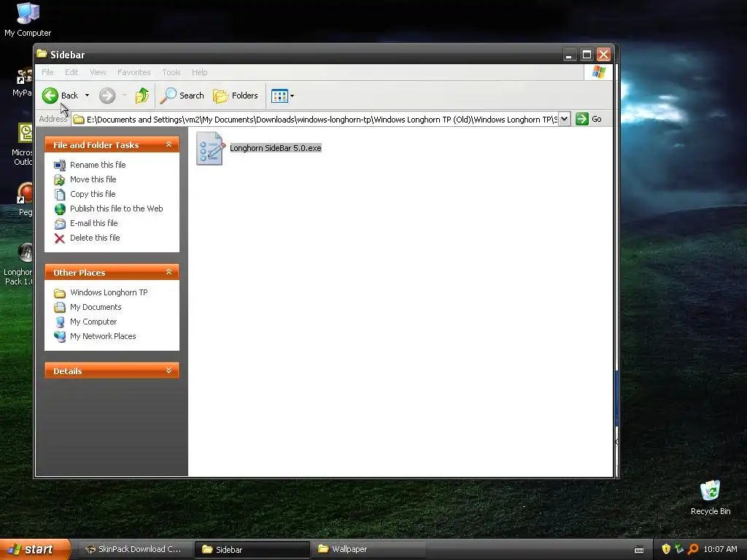Screen dimensions: 747x560
Task: Click the Sidebar window title bar folder icon
Action: tap(42, 54)
